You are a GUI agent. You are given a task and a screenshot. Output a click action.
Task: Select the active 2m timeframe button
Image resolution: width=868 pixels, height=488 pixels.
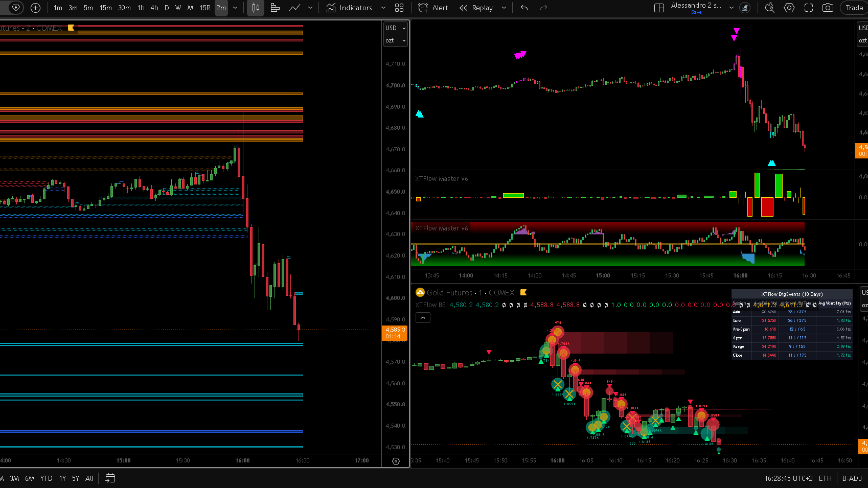tap(221, 8)
